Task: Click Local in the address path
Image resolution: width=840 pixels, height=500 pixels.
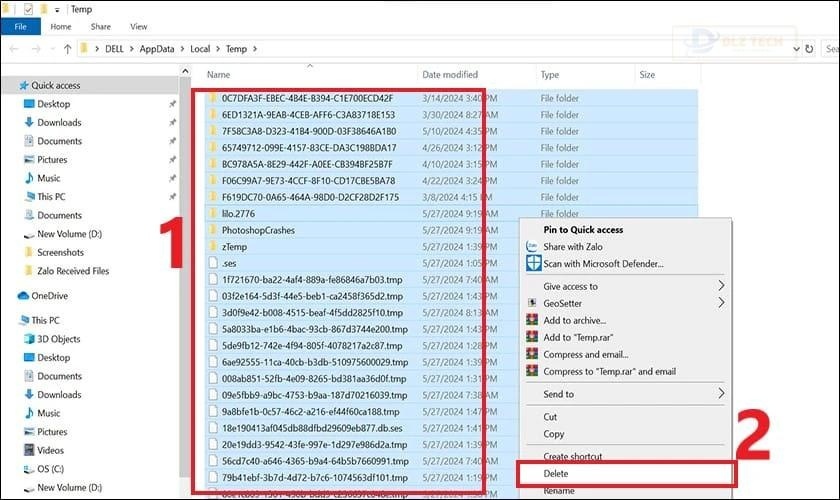Action: [200, 49]
